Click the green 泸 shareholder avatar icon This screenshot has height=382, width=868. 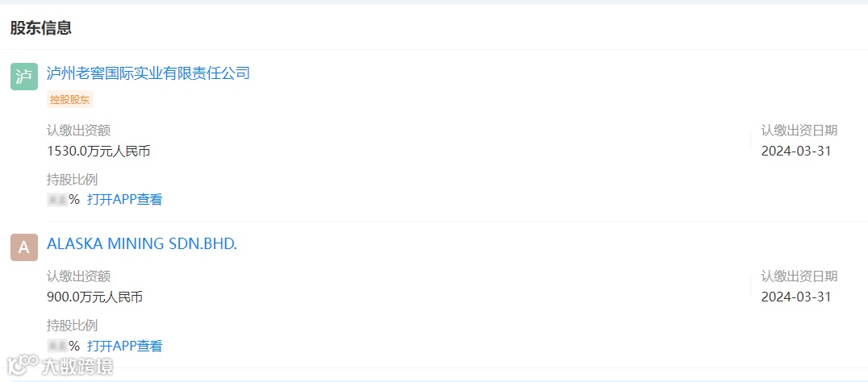[x=24, y=77]
